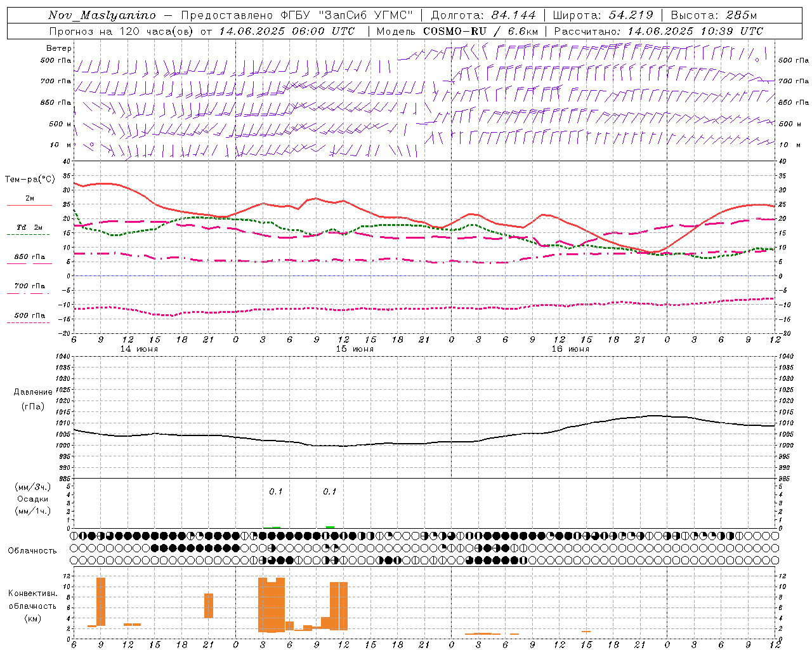
Task: Click the date label 15 июня
Action: click(355, 349)
